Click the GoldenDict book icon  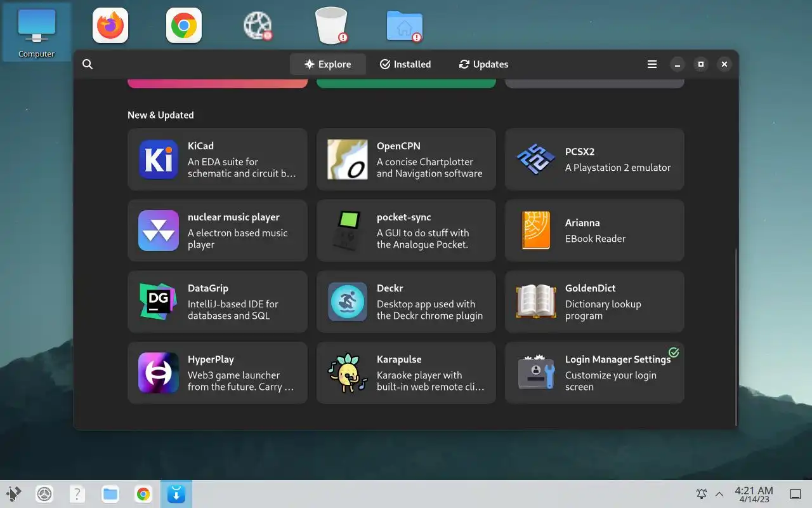tap(535, 302)
